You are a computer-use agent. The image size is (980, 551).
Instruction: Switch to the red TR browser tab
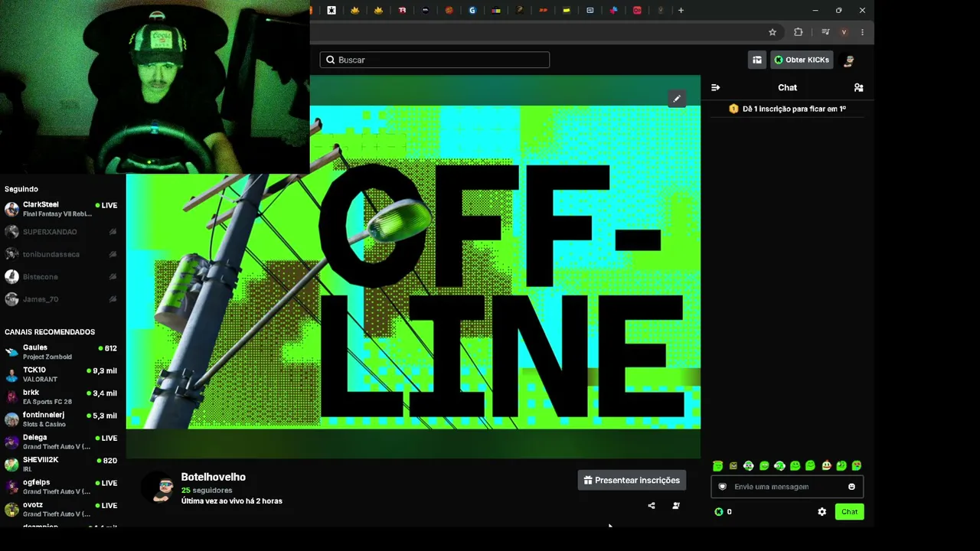[x=402, y=10]
